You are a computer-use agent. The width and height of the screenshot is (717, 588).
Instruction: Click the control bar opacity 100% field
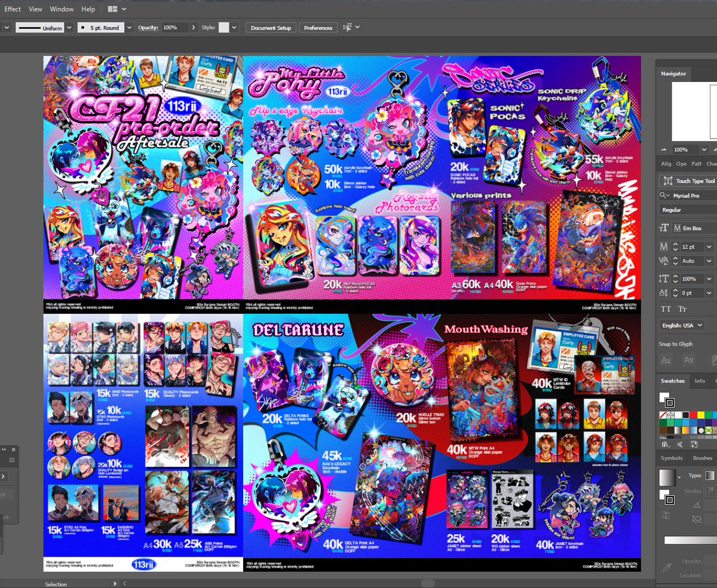(x=174, y=27)
